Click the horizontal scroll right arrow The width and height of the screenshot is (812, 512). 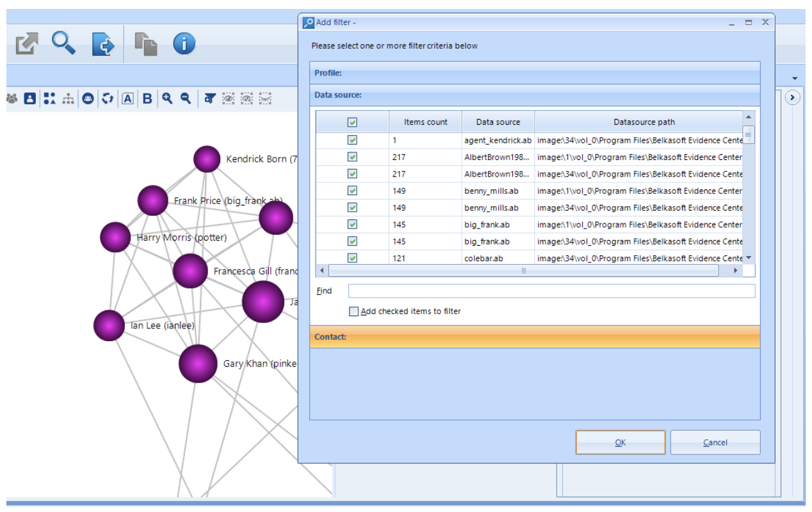[736, 271]
